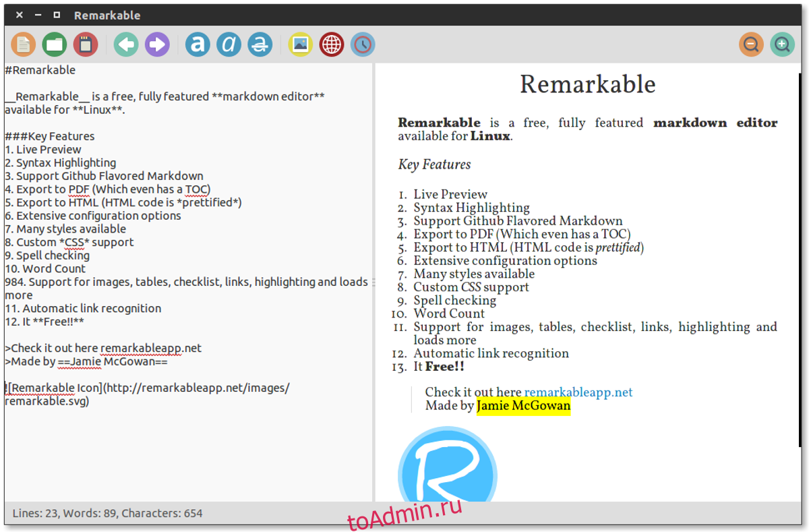Click '10. Word Count' in the editor
This screenshot has height=532, width=809.
pos(45,268)
